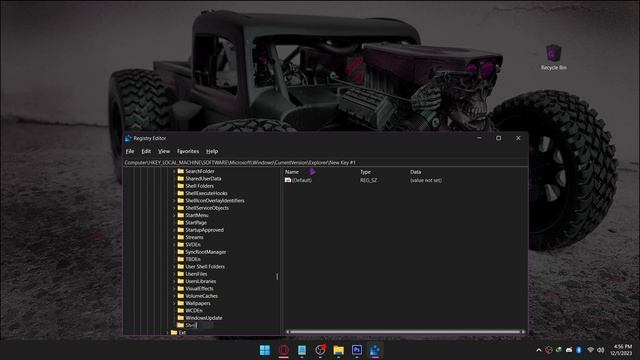Show hidden system tray icons
The height and width of the screenshot is (360, 640).
[x=539, y=350]
